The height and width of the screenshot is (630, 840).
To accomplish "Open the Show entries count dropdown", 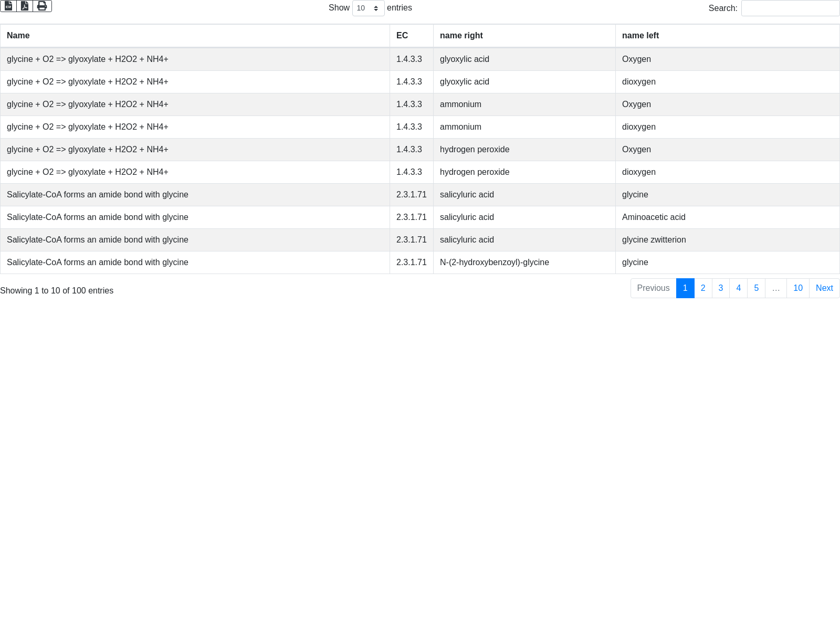I will tap(368, 8).
